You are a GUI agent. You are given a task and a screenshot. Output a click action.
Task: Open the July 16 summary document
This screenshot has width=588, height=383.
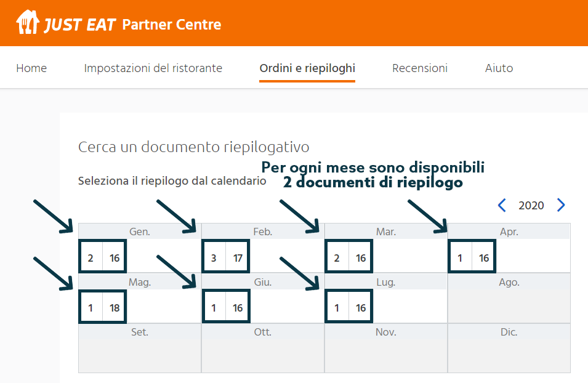pyautogui.click(x=361, y=308)
